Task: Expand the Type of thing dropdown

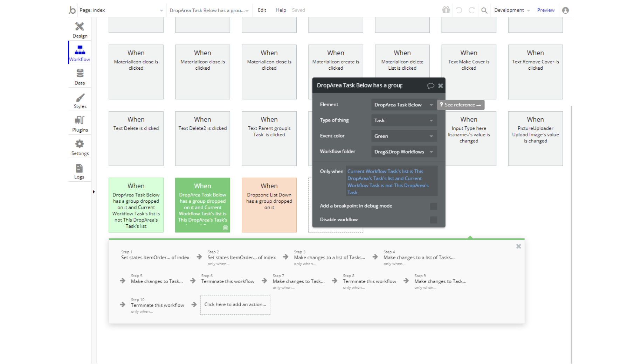Action: (404, 120)
